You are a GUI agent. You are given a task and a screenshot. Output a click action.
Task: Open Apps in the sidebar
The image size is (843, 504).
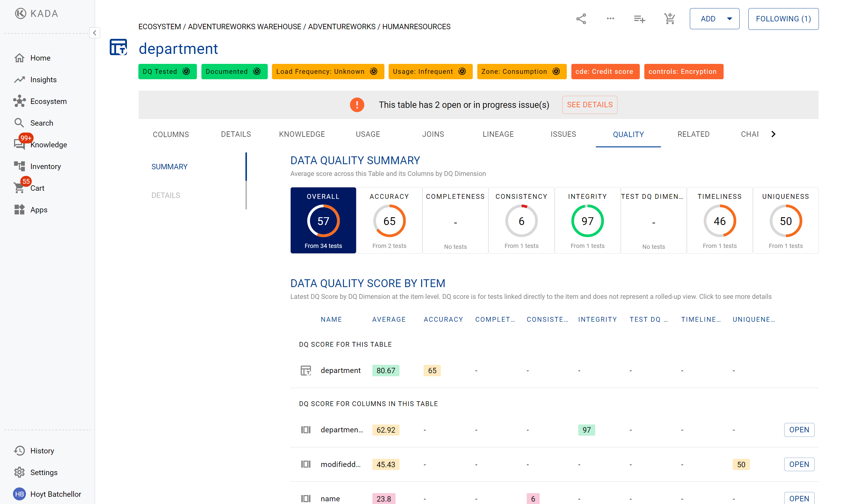pos(39,210)
